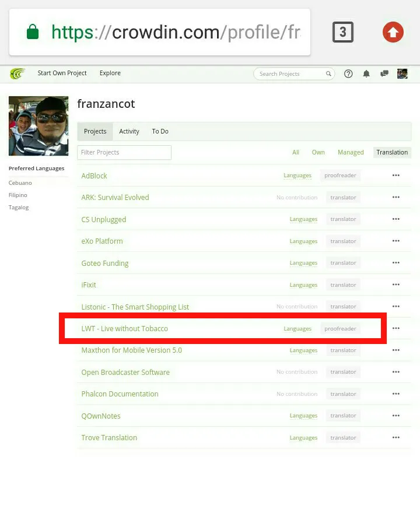Expand Languages for Maxthon for Mobile
The image size is (420, 523).
303,350
